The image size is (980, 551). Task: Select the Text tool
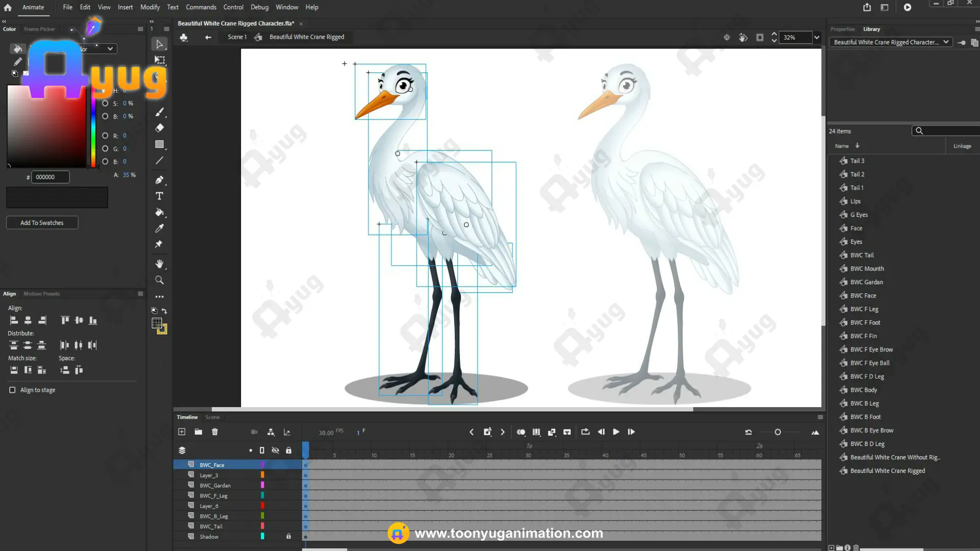pyautogui.click(x=159, y=196)
